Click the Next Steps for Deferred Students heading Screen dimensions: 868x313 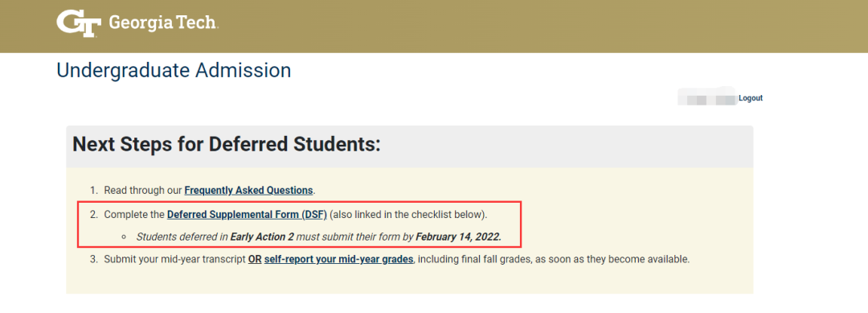pos(227,144)
